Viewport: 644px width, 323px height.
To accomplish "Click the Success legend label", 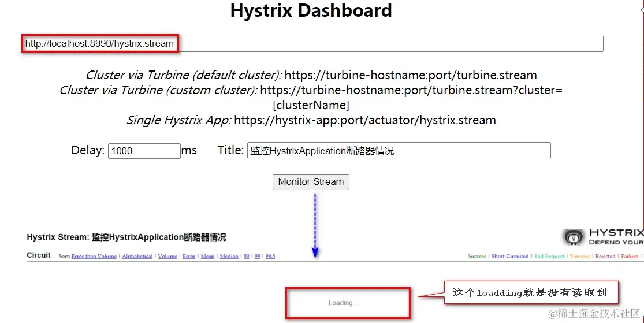I will click(477, 256).
